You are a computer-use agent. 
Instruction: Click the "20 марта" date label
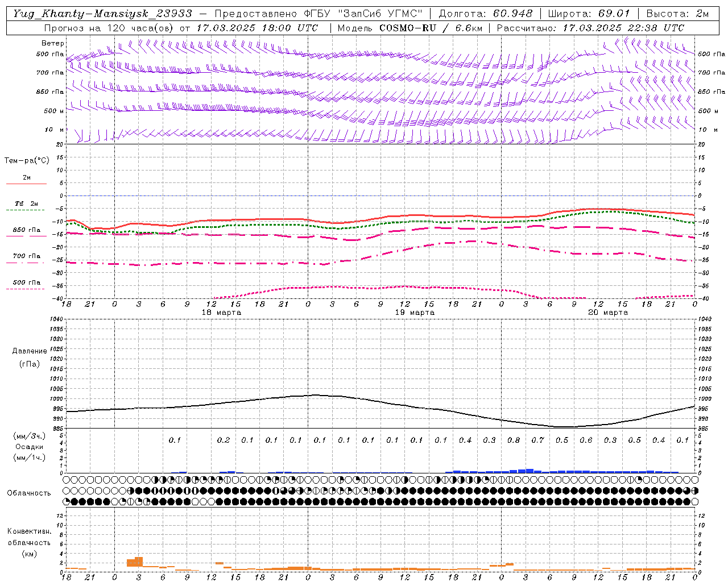coord(608,313)
